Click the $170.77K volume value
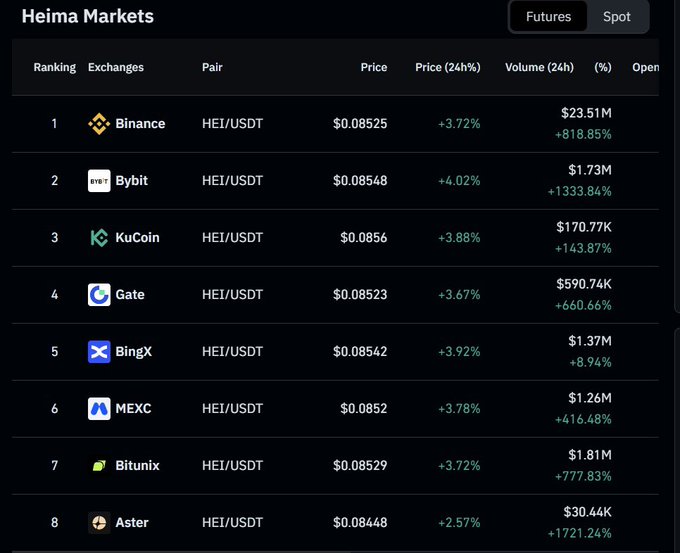 (x=584, y=227)
